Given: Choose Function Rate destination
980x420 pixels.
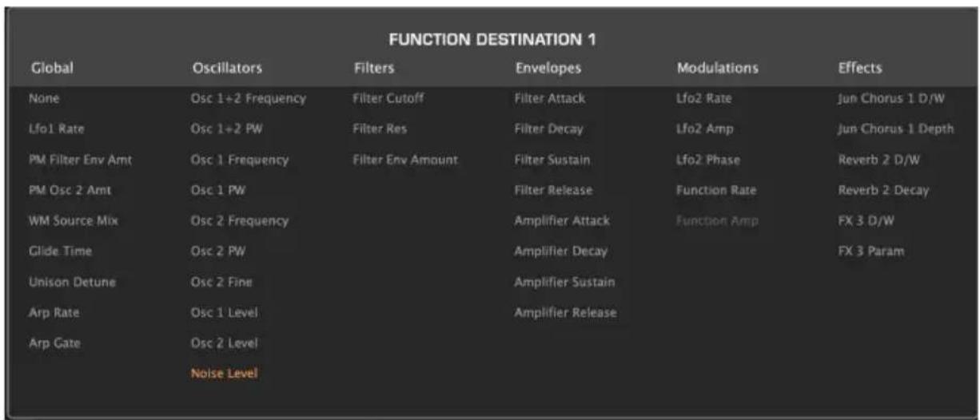Looking at the screenshot, I should (x=716, y=190).
